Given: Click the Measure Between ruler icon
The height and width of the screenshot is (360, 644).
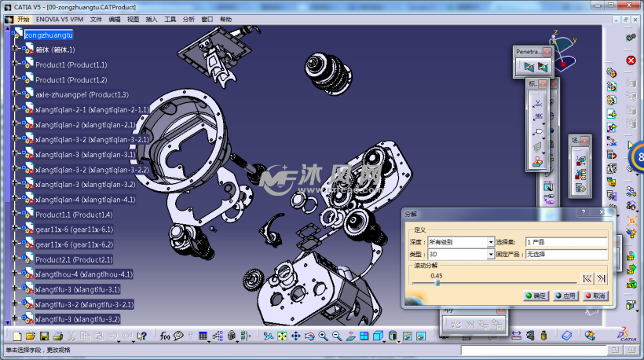Looking at the screenshot, I should click(x=516, y=336).
